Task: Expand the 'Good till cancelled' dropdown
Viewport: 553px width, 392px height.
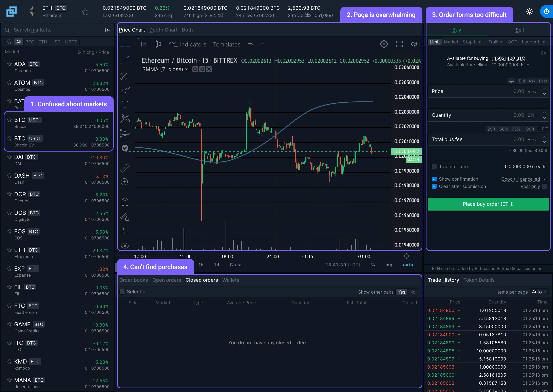Action: pos(545,179)
